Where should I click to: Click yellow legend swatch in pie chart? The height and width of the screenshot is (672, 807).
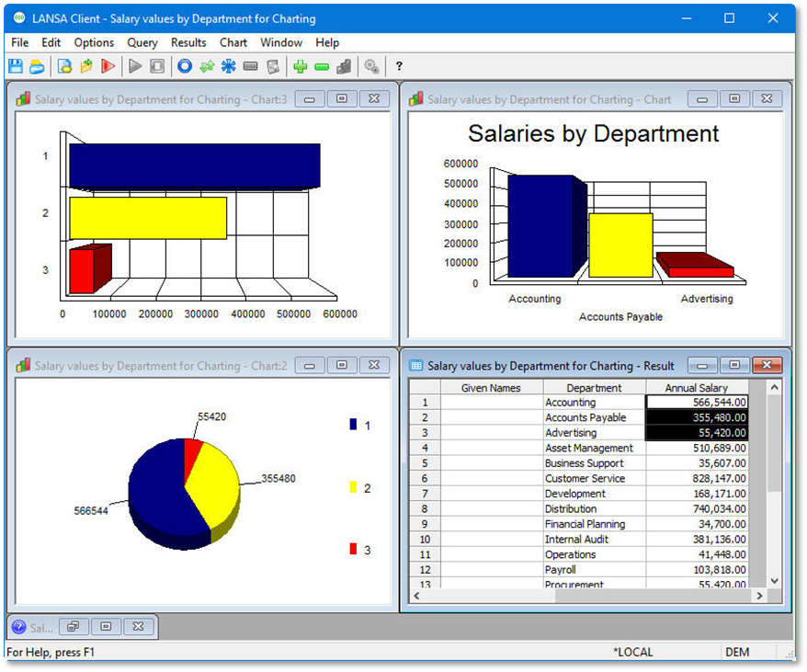click(353, 487)
